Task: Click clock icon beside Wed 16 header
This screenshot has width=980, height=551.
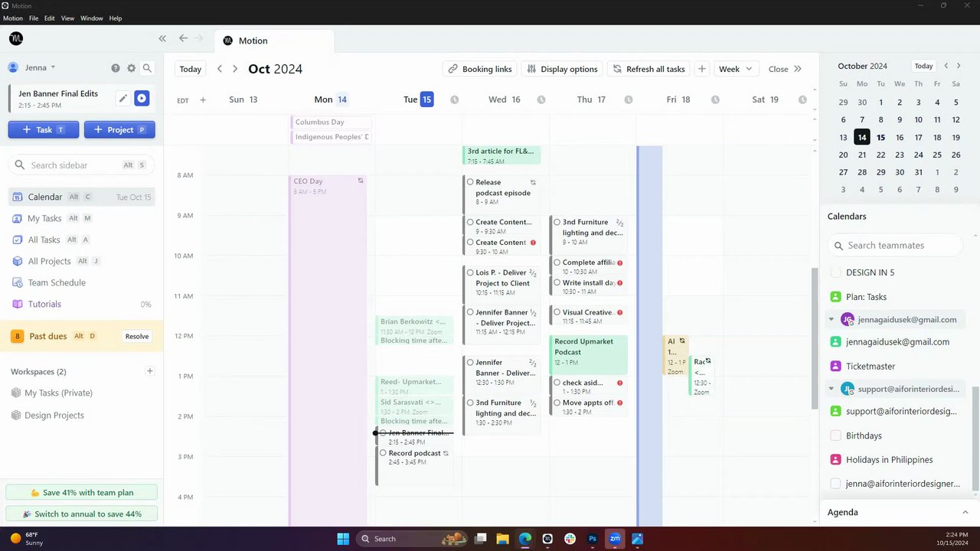Action: [x=541, y=99]
